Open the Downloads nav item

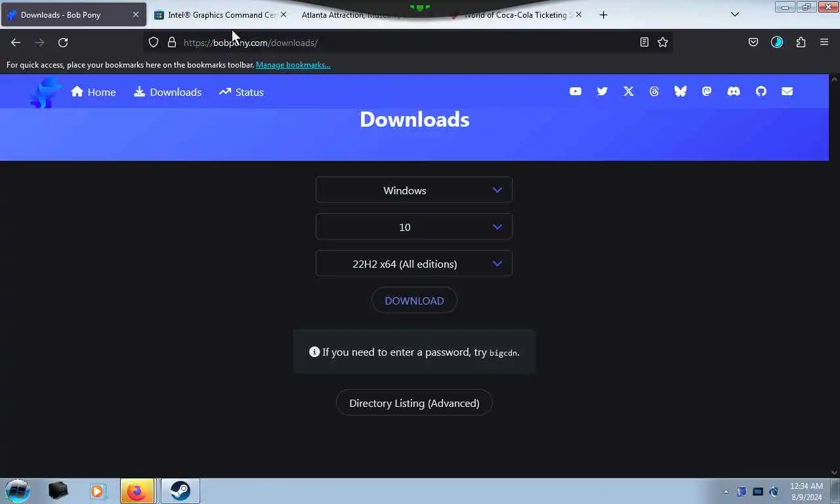tap(167, 92)
